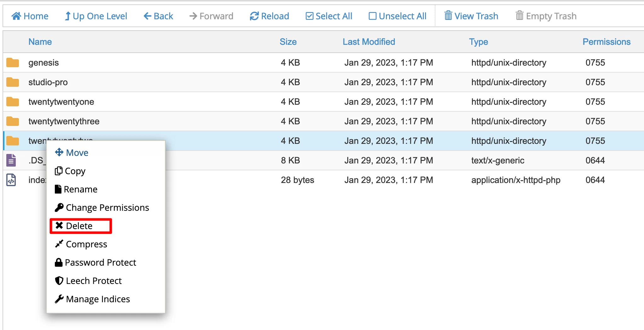
Task: Open Change Permissions option
Action: pyautogui.click(x=107, y=208)
